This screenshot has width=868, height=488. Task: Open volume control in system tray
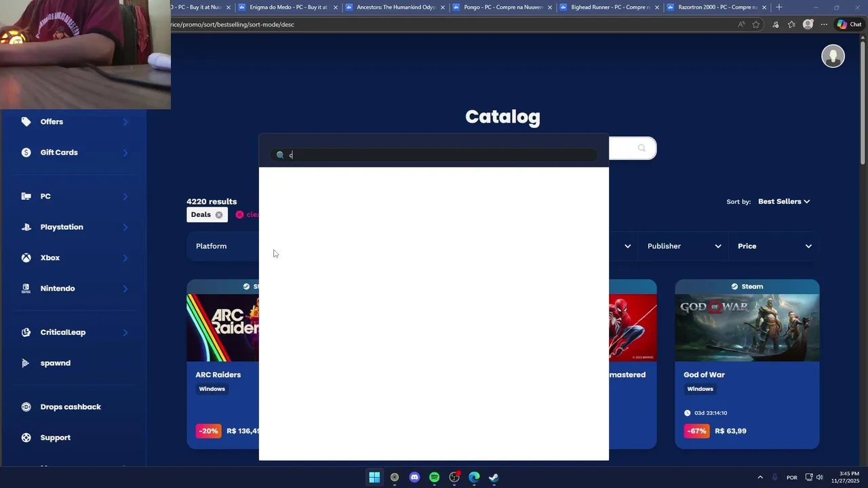[x=819, y=477]
